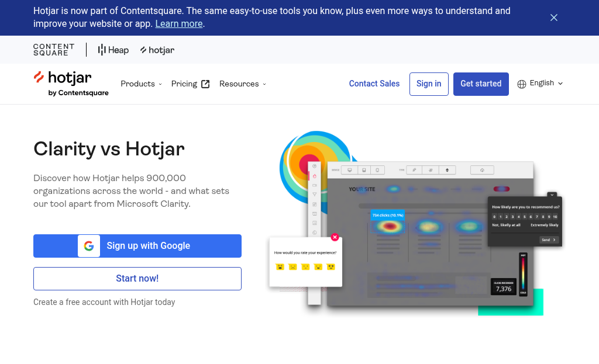Select rating 10 on the recommendation survey

point(555,217)
